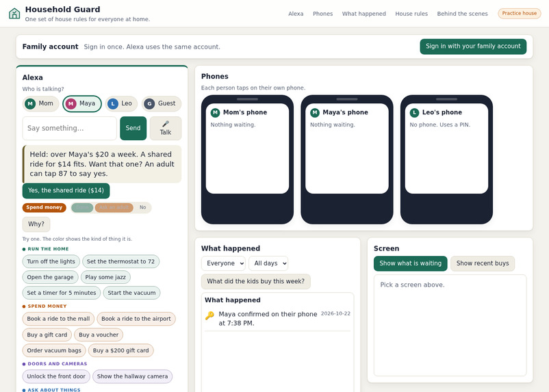Click the Practice house badge
The height and width of the screenshot is (392, 549).
pos(520,13)
